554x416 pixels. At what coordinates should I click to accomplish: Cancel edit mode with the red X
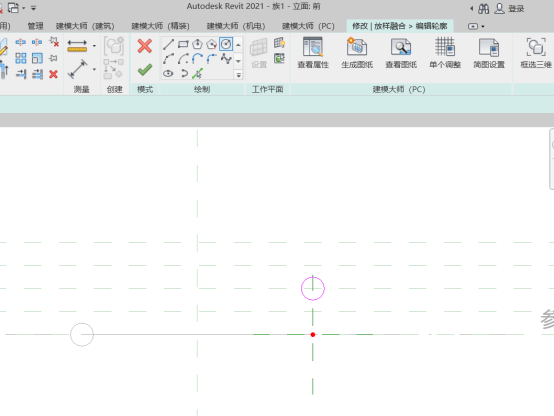[145, 46]
